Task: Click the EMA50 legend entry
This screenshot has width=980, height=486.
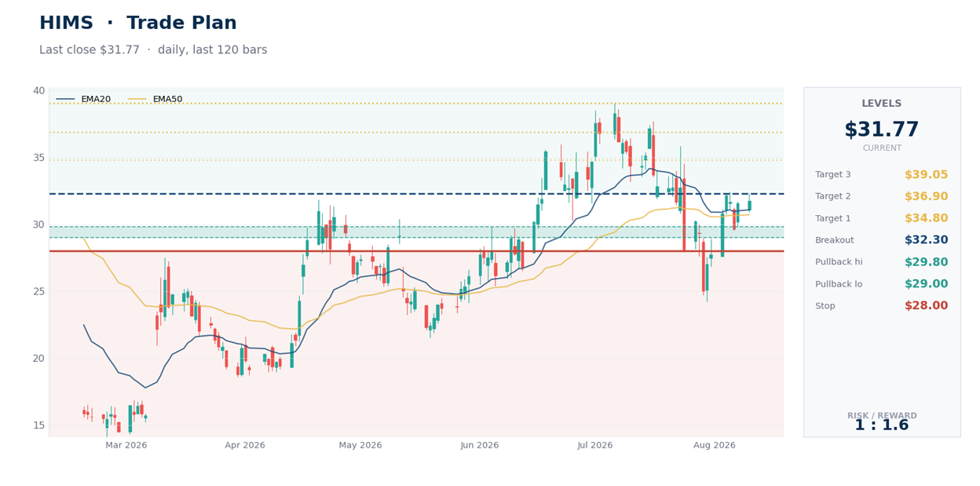Action: point(155,100)
